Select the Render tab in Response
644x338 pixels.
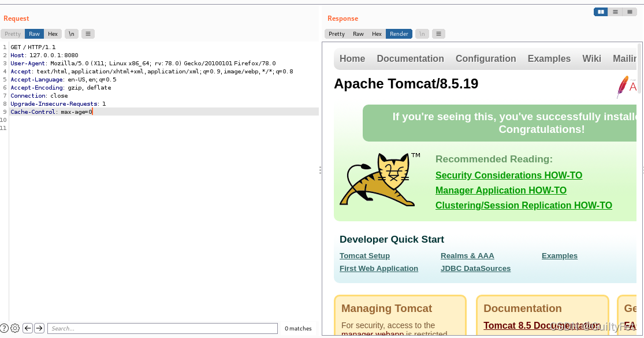[x=399, y=34]
